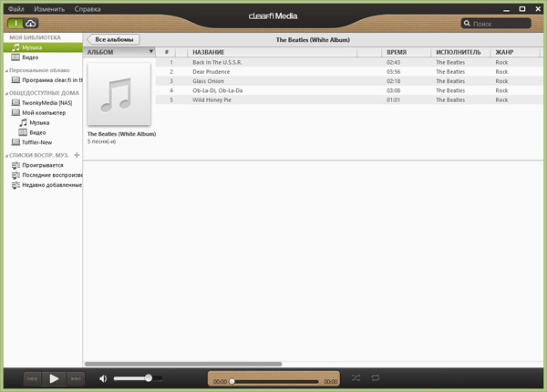Collapse the Общедоступные дома section

click(x=5, y=92)
